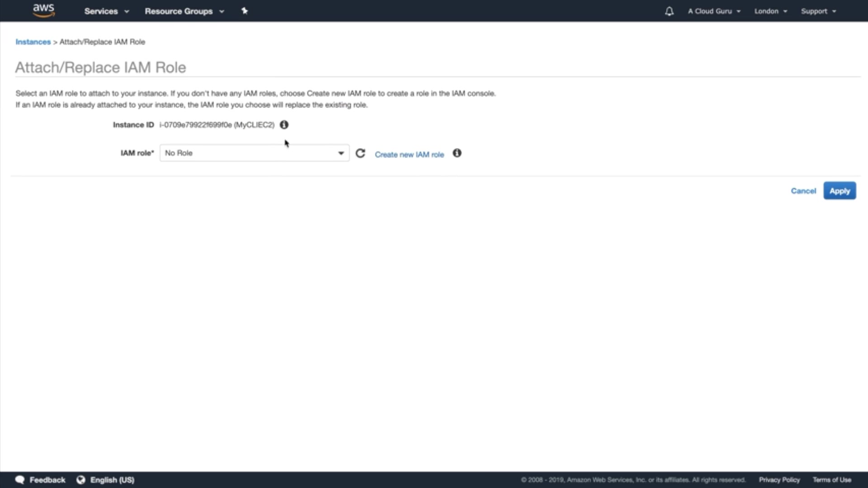Click the Instance ID info icon
Image resolution: width=868 pixels, height=488 pixels.
[284, 125]
